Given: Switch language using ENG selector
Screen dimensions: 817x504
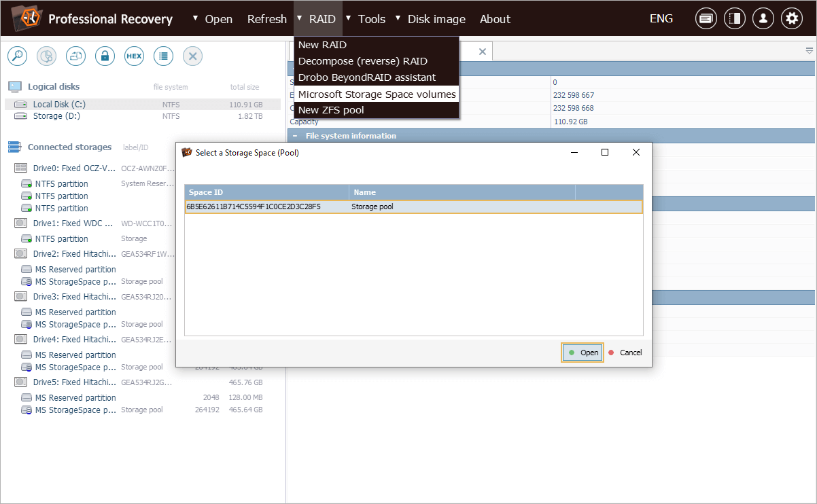Looking at the screenshot, I should click(x=661, y=19).
